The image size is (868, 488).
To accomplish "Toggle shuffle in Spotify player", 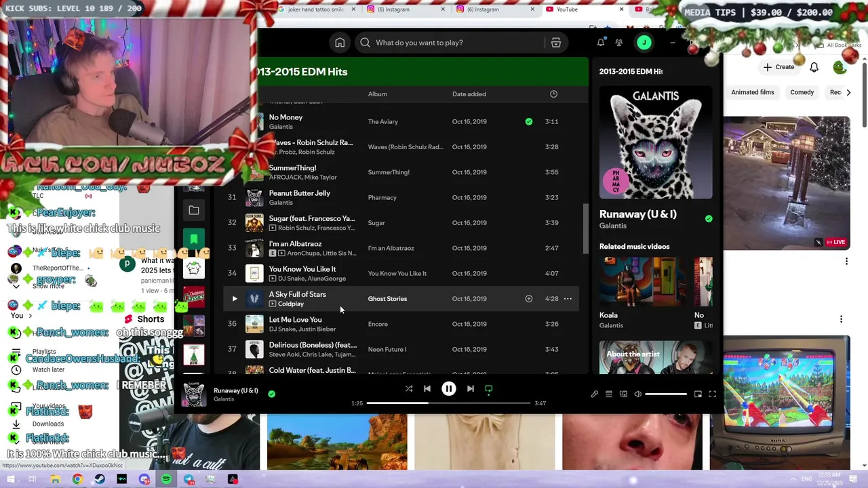I will 409,388.
